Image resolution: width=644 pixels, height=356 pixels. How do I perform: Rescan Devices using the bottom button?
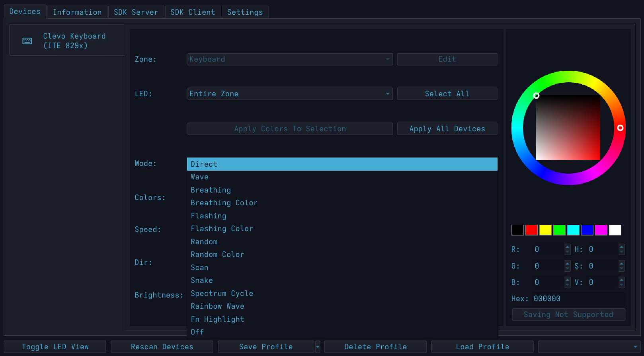[162, 347]
